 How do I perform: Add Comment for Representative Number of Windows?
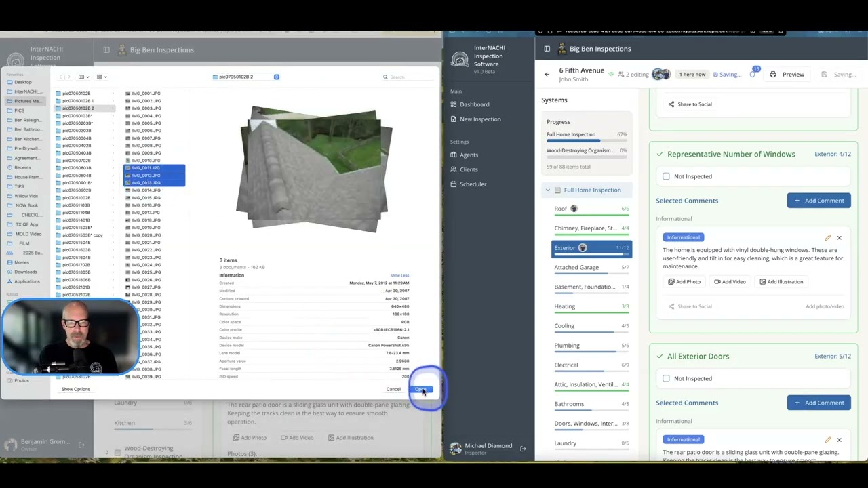point(818,201)
